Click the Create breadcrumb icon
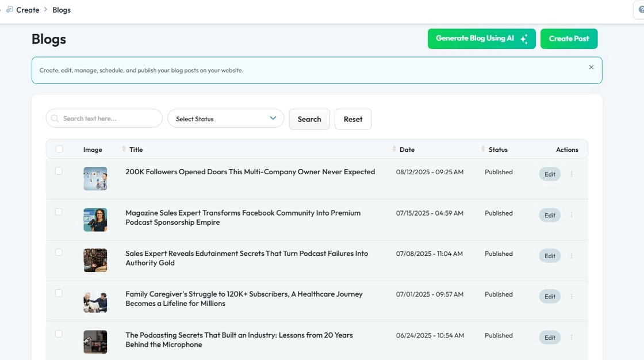 [x=10, y=10]
